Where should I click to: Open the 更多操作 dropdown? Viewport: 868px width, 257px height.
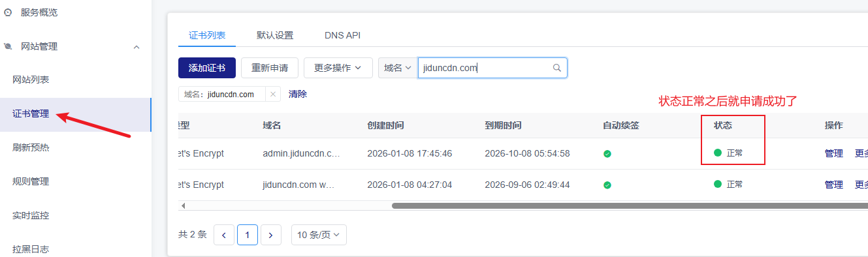[x=338, y=68]
